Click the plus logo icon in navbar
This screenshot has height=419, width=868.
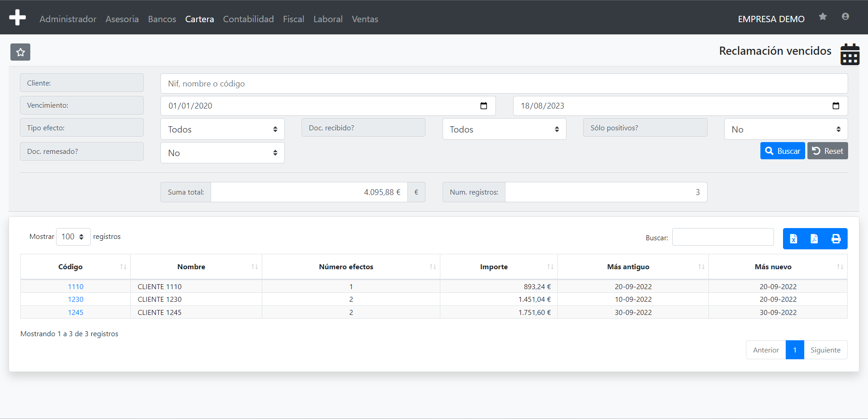[x=17, y=18]
